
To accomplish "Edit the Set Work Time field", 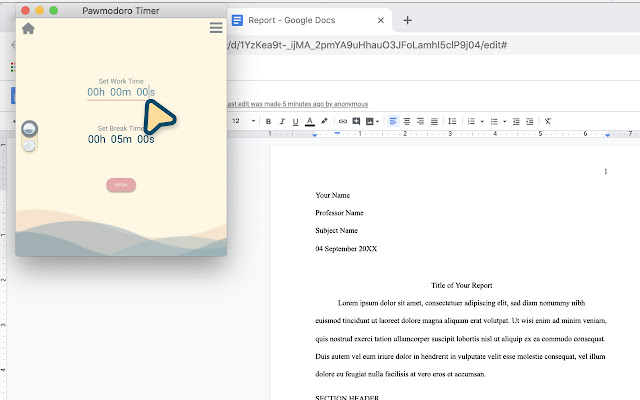I will pos(121,93).
